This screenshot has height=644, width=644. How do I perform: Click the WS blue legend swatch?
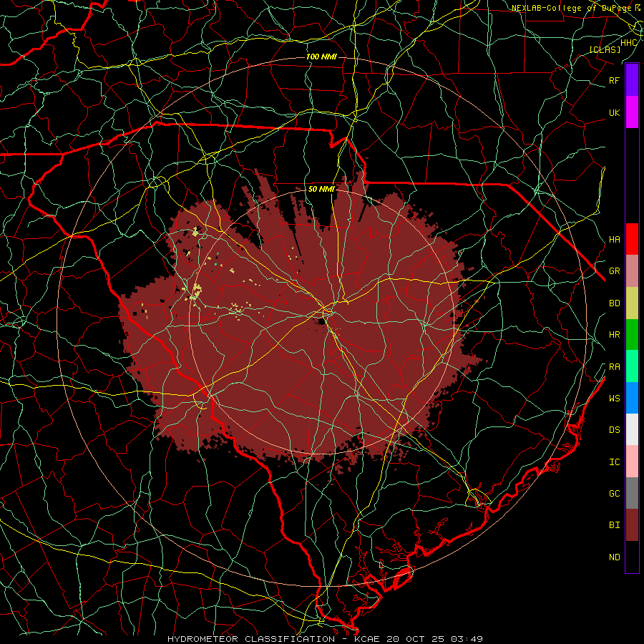click(632, 398)
